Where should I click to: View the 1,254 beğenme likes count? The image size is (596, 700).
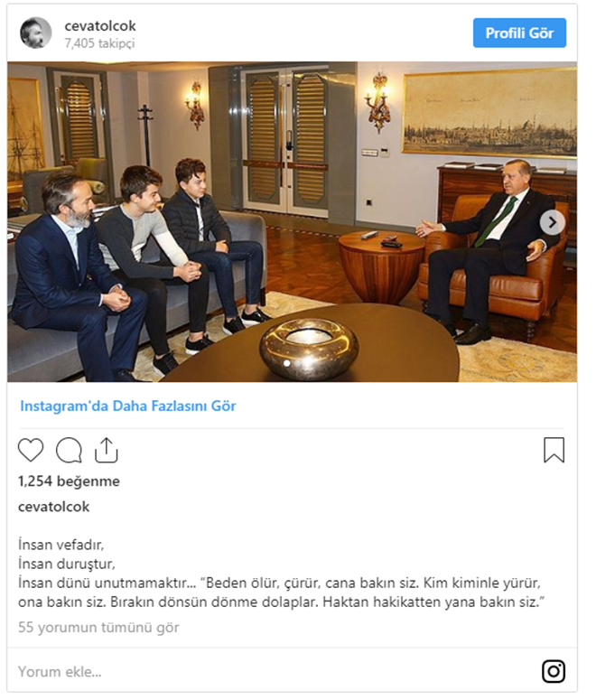point(69,481)
